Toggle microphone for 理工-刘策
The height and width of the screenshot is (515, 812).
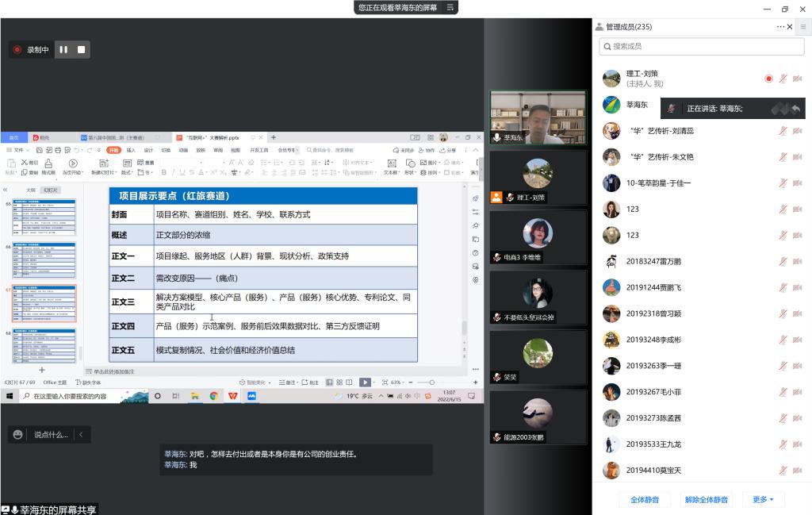783,79
